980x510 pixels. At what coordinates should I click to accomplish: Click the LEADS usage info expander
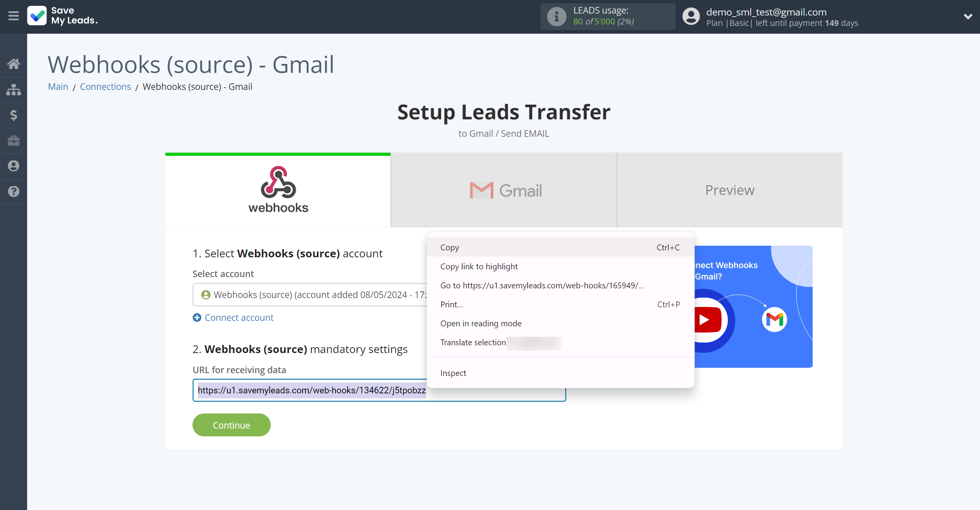(555, 16)
